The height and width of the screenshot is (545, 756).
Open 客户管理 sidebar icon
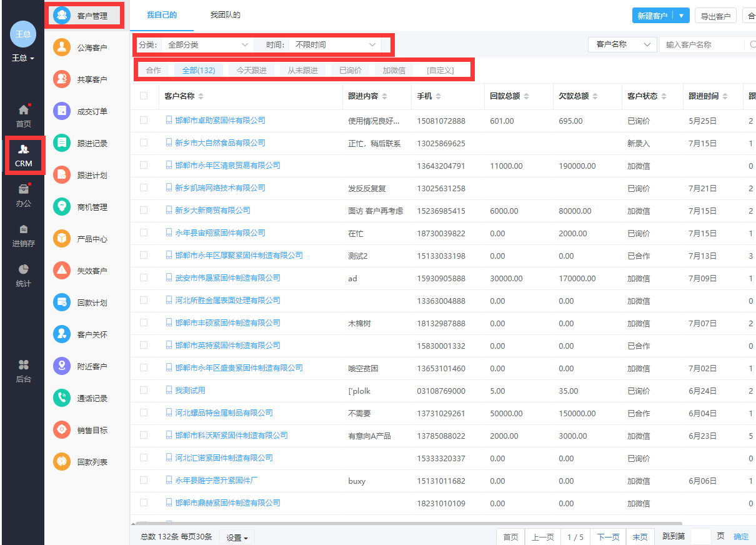(x=62, y=16)
